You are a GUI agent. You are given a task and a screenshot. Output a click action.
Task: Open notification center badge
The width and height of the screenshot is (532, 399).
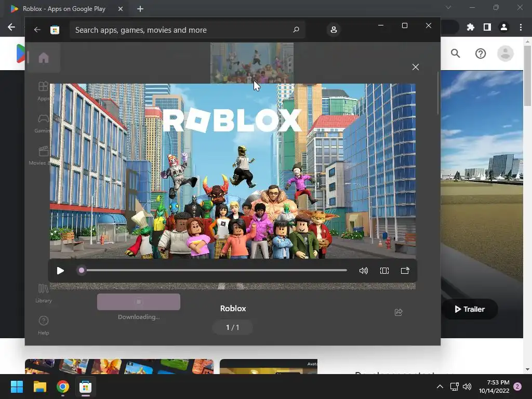[x=517, y=387]
